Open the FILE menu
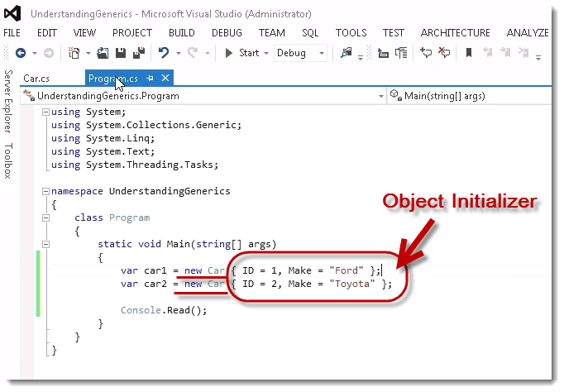Image resolution: width=564 pixels, height=392 pixels. point(12,33)
